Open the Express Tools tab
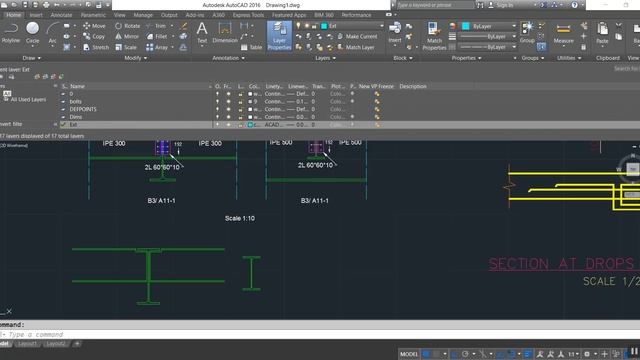 click(248, 15)
